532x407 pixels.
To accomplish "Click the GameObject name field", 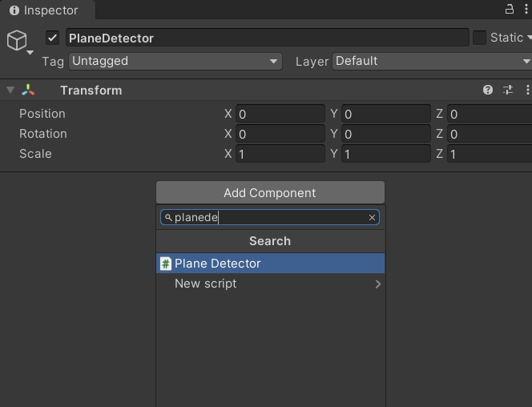I will click(267, 38).
